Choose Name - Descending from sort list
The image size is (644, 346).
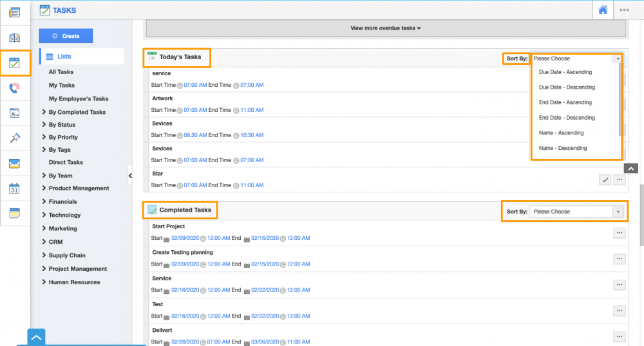tap(562, 148)
